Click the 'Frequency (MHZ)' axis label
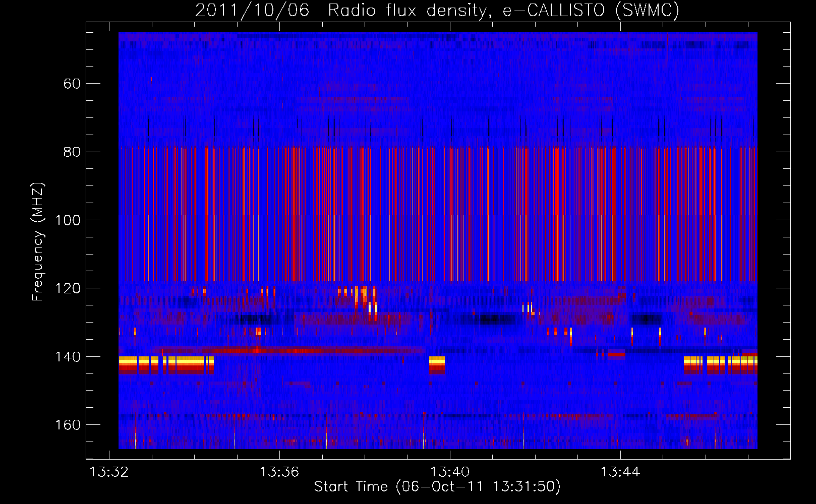The image size is (816, 504). 38,242
